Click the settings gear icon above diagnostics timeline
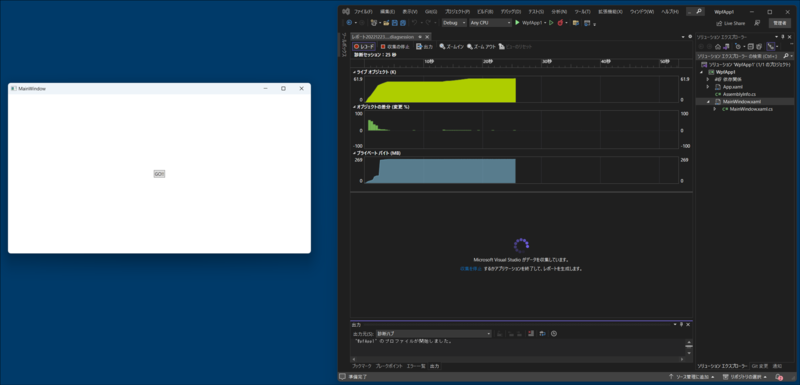800x385 pixels. (690, 37)
